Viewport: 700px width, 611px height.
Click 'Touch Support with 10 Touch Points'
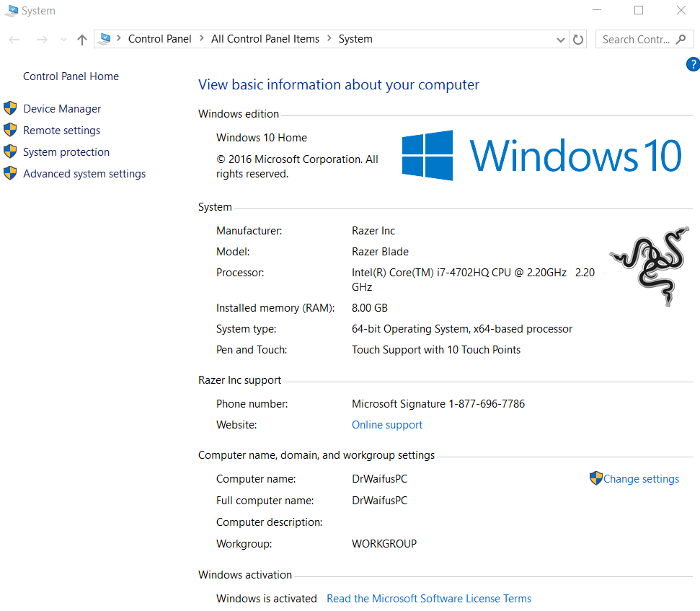[436, 350]
